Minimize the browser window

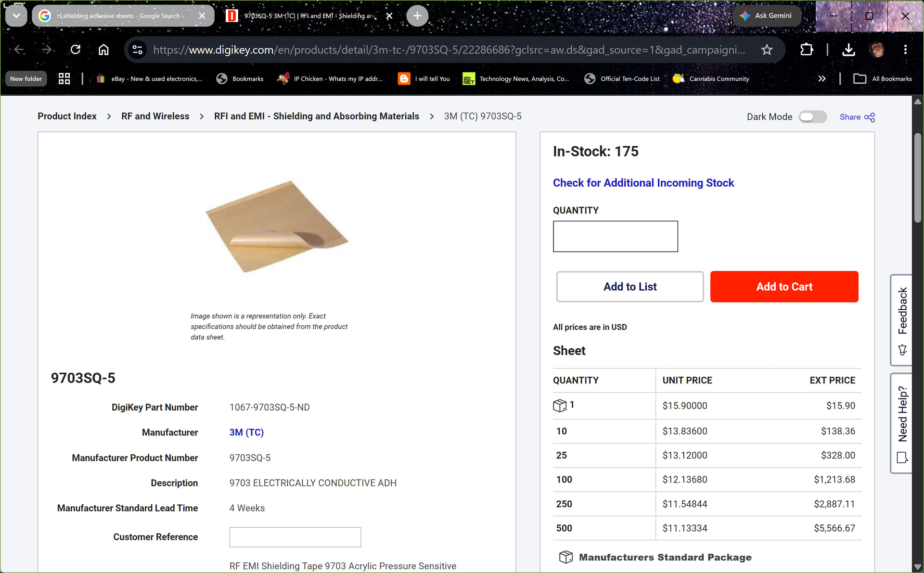tap(834, 16)
